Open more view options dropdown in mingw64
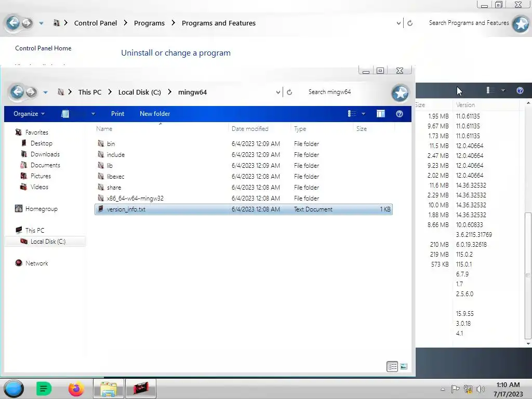 (x=363, y=114)
